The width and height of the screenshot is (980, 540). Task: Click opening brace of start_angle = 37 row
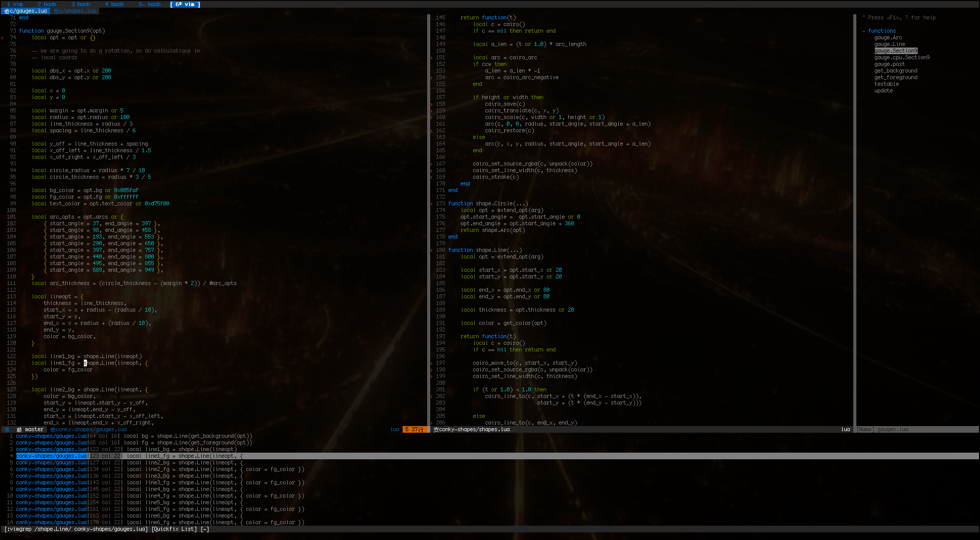pyautogui.click(x=45, y=224)
